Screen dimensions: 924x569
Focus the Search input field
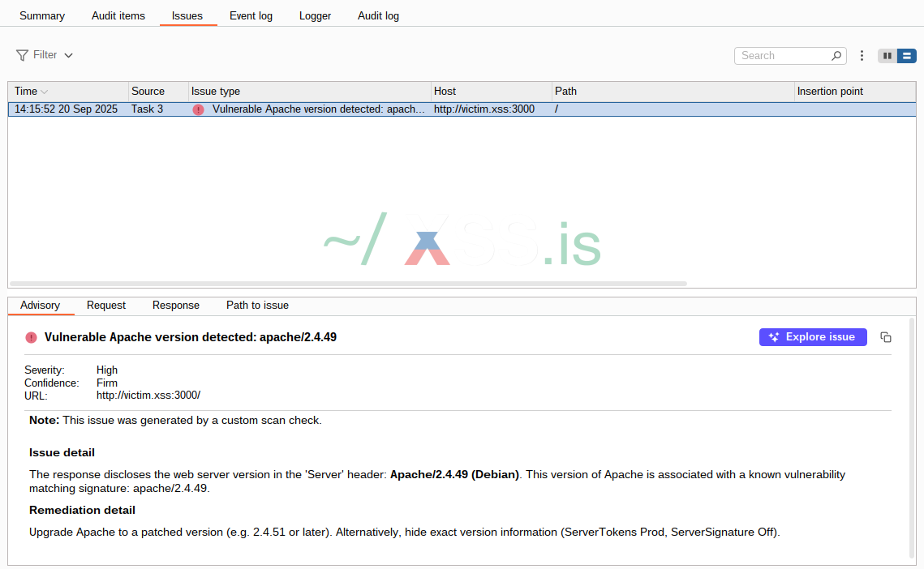pyautogui.click(x=783, y=56)
